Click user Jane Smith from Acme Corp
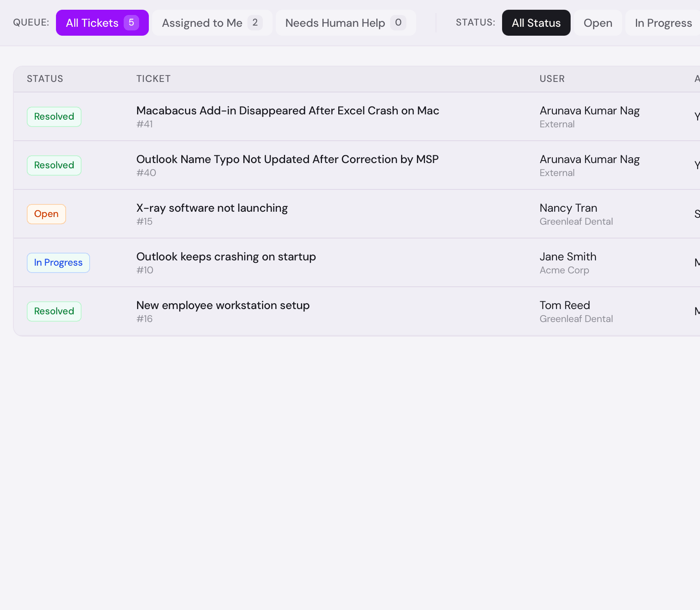Screen dimensions: 700x610 point(568,256)
